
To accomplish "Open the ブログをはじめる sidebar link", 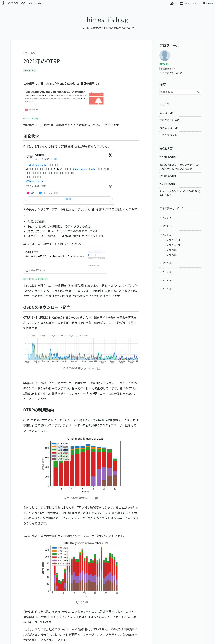I will (169, 120).
